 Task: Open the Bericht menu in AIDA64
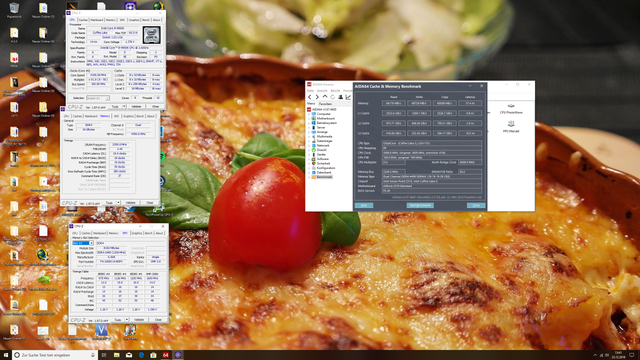(x=335, y=91)
